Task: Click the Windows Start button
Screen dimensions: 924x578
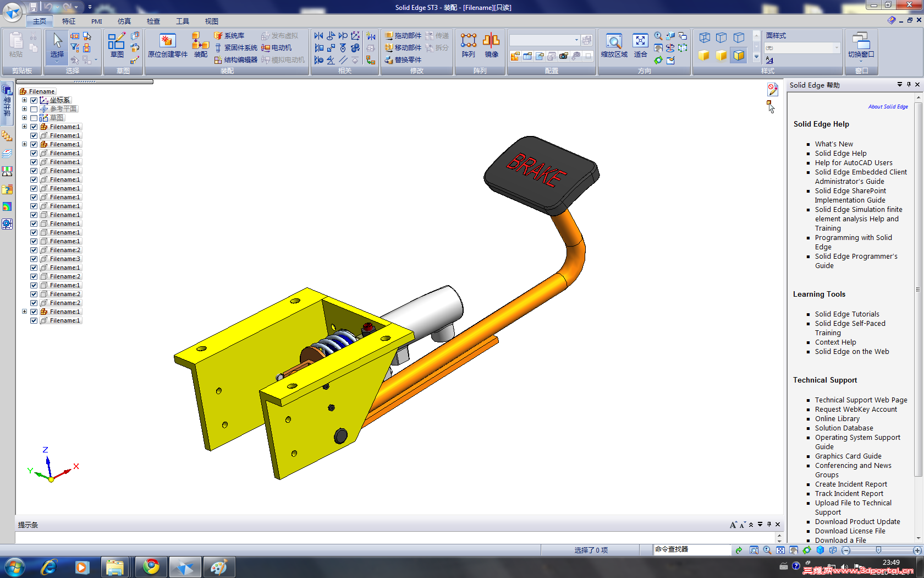Action: coord(14,566)
